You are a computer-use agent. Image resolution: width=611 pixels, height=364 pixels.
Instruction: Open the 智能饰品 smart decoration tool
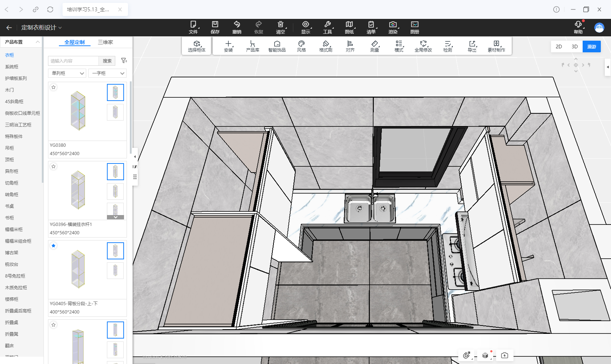[277, 46]
